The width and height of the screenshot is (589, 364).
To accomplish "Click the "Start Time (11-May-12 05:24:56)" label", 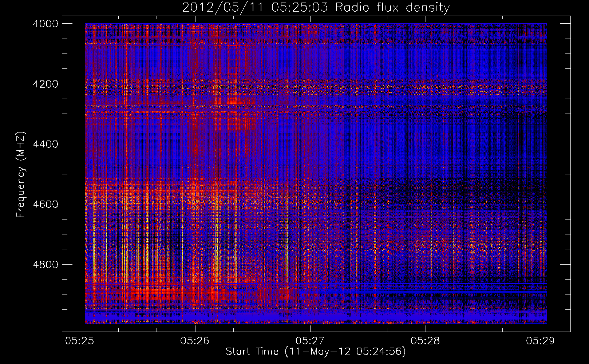I will point(316,352).
